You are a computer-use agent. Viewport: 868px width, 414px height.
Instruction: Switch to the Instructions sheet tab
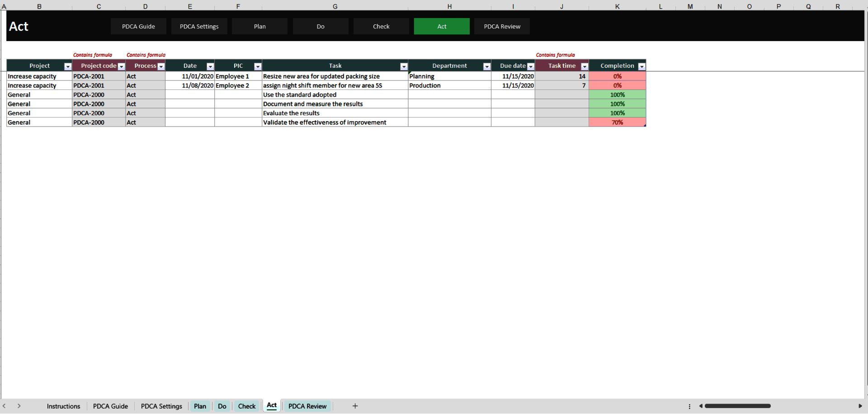pyautogui.click(x=63, y=406)
